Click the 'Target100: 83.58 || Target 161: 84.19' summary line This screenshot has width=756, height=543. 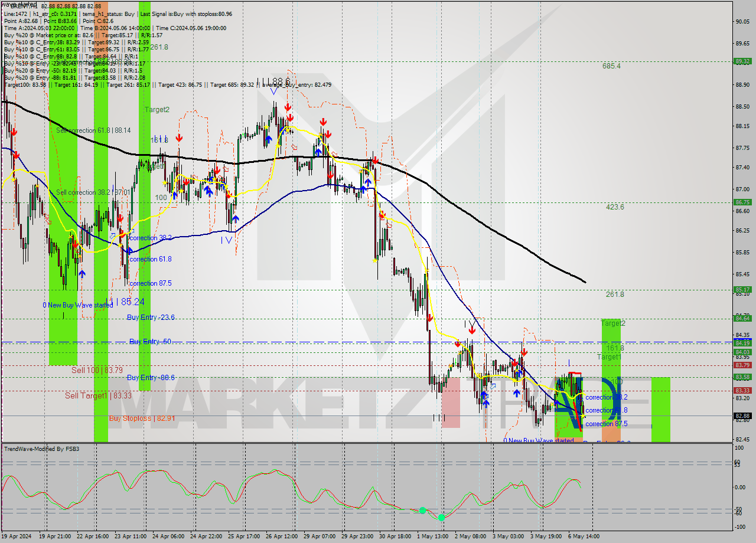(168, 84)
